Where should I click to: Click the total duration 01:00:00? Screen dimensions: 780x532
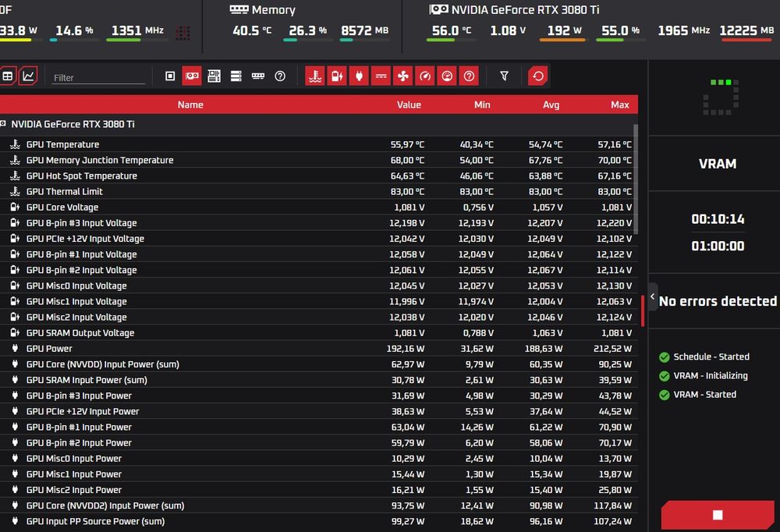tap(718, 246)
